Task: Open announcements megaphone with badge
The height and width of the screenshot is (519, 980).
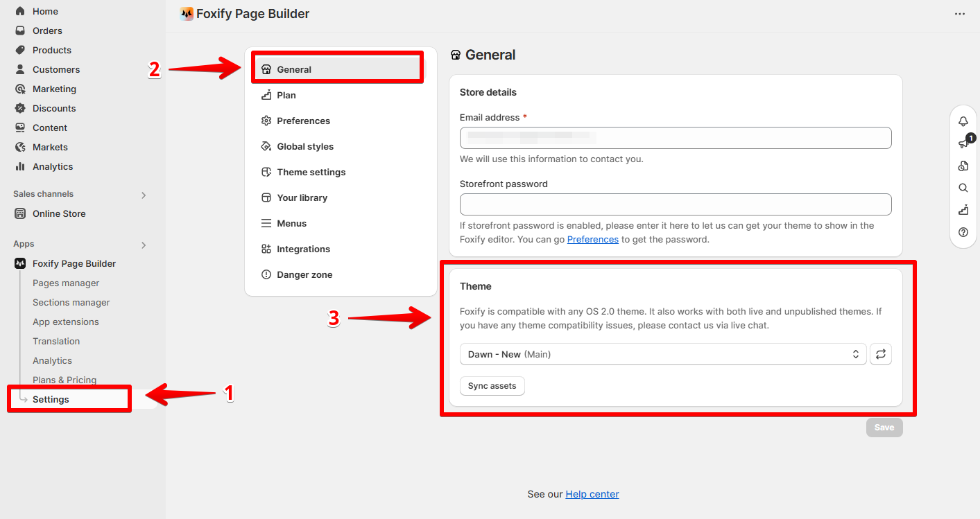Action: [963, 143]
